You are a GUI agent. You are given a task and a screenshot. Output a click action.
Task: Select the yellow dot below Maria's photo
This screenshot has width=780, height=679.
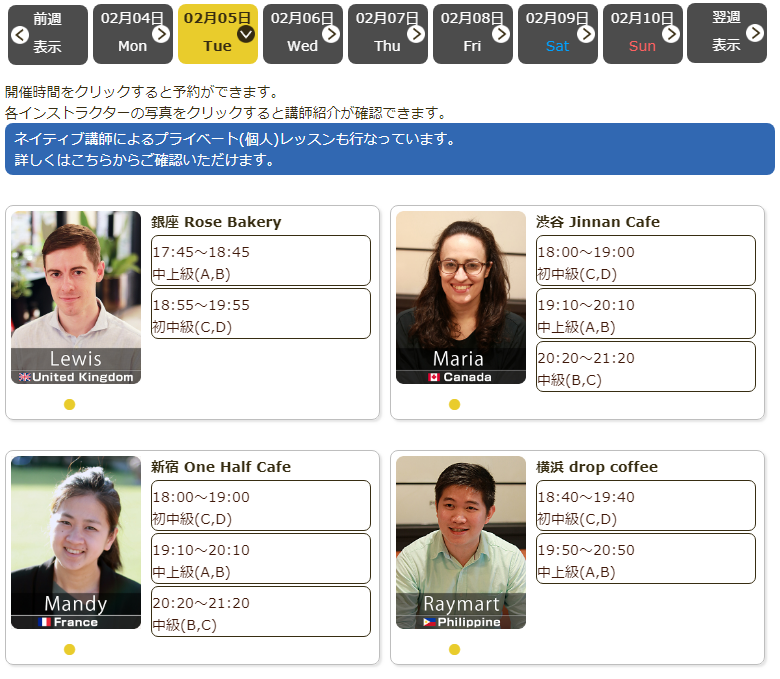coord(454,405)
